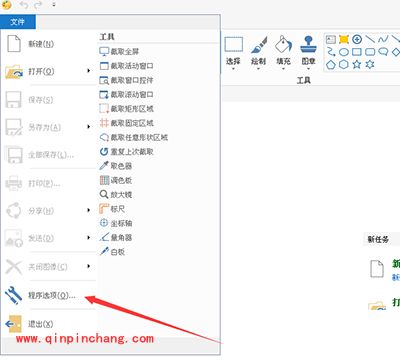Click the PicPick app icon in title bar
The height and width of the screenshot is (360, 400).
pyautogui.click(x=6, y=4)
